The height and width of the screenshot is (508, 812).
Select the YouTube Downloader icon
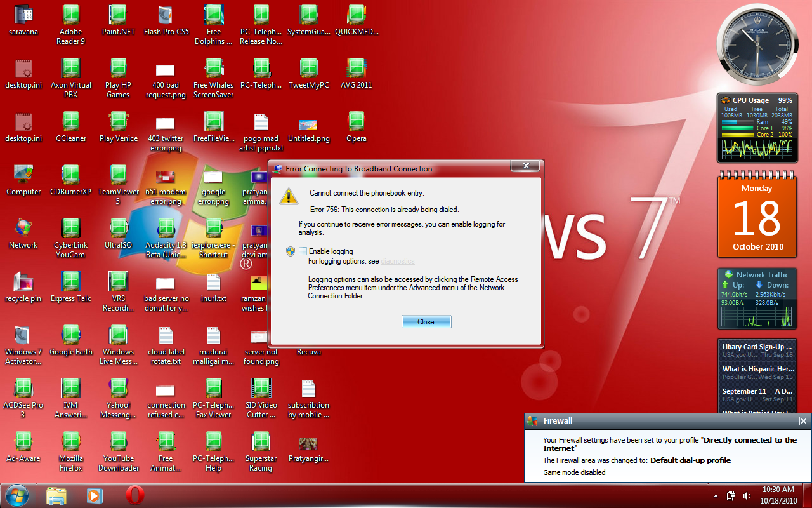pyautogui.click(x=118, y=452)
